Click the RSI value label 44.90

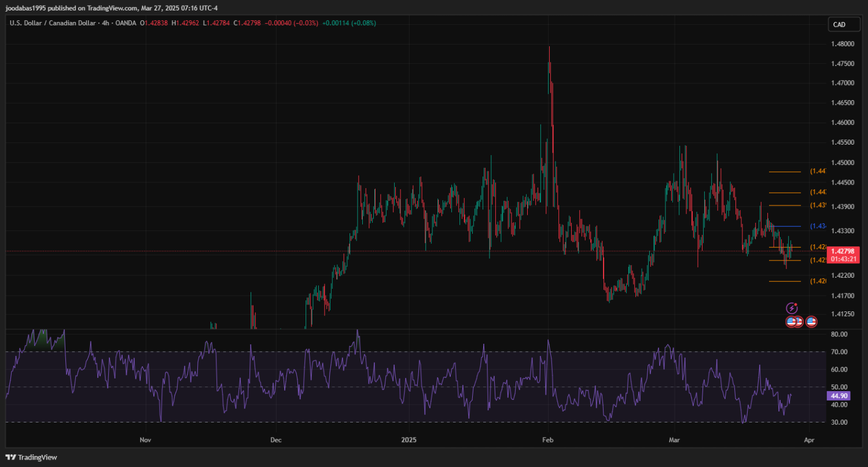point(838,396)
